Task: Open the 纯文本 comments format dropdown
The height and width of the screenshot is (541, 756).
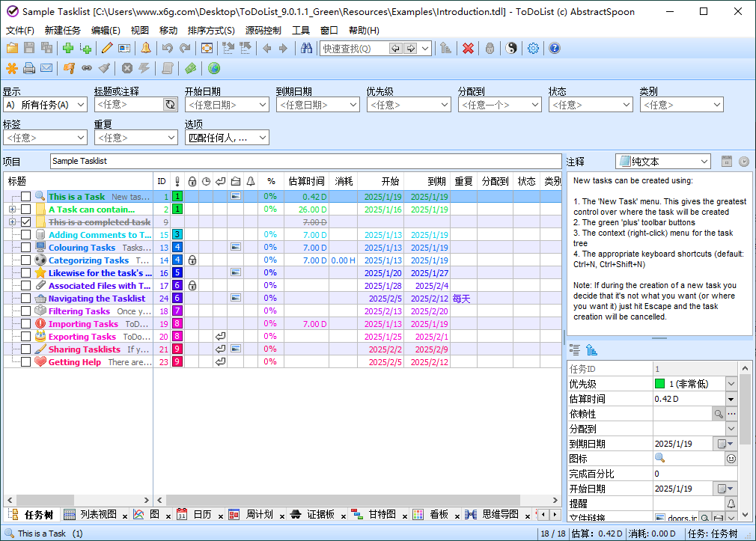Action: (704, 161)
